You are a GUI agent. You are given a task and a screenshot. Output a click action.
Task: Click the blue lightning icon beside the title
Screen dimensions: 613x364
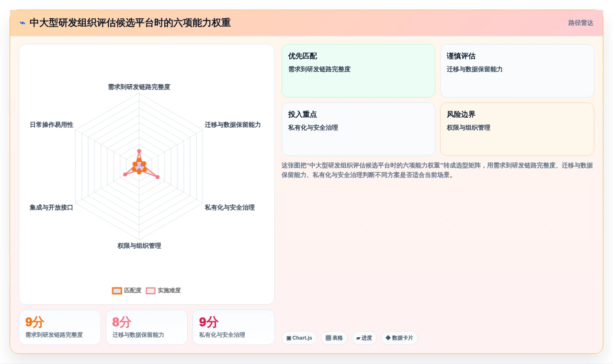pyautogui.click(x=22, y=23)
